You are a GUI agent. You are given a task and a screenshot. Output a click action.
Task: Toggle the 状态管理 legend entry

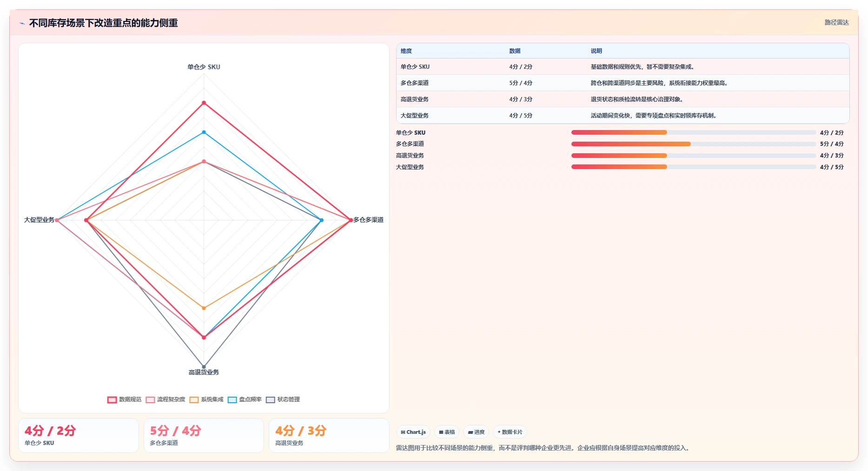(x=283, y=399)
